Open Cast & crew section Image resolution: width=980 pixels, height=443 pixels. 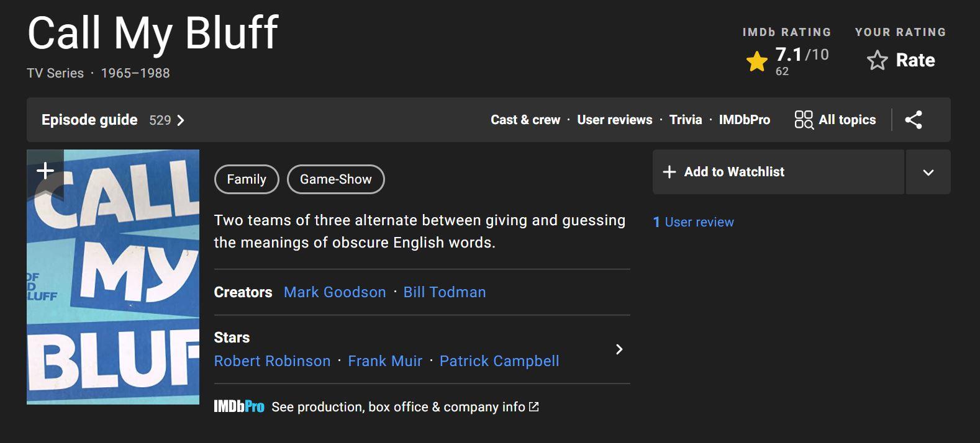coord(525,120)
